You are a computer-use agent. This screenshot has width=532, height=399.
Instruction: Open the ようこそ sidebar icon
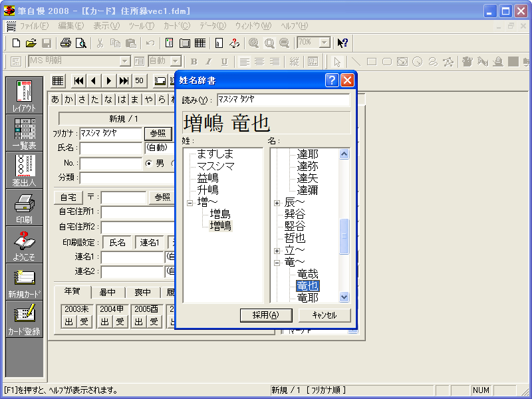[x=25, y=245]
